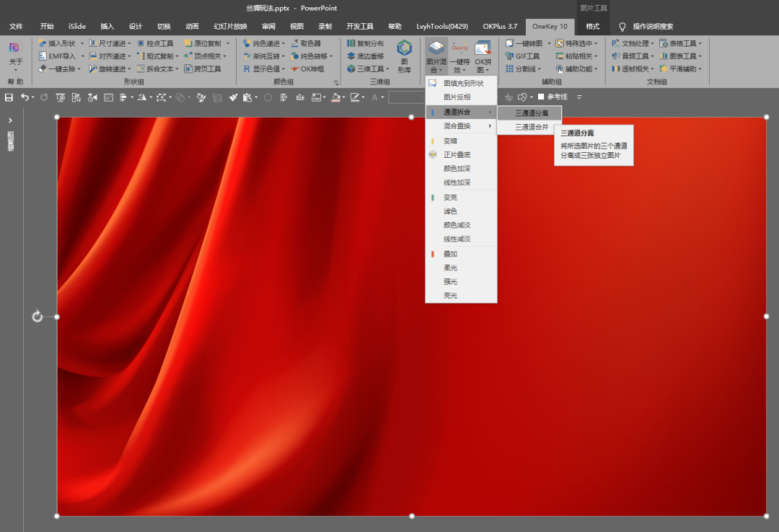The width and height of the screenshot is (779, 532).
Task: Click the 跨页工具 icon
Action: click(x=188, y=69)
